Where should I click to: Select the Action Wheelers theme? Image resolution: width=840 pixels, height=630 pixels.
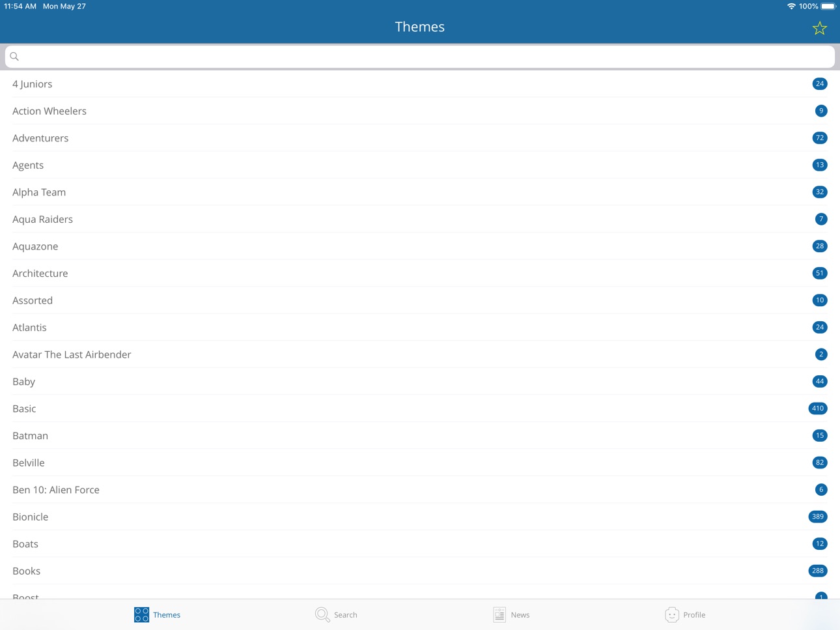tap(420, 111)
